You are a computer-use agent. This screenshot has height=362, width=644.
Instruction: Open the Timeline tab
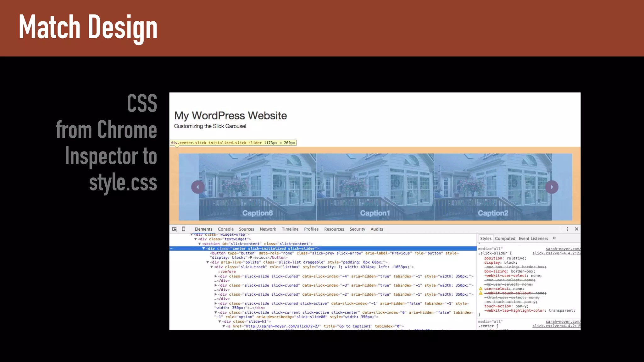(x=290, y=229)
